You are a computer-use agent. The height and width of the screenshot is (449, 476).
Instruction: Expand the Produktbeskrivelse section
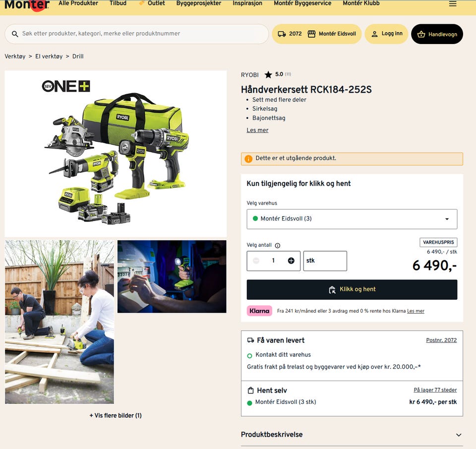pos(352,435)
